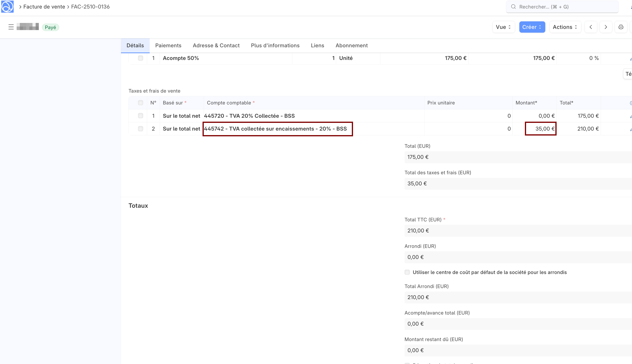Open the Vue dropdown

point(503,27)
